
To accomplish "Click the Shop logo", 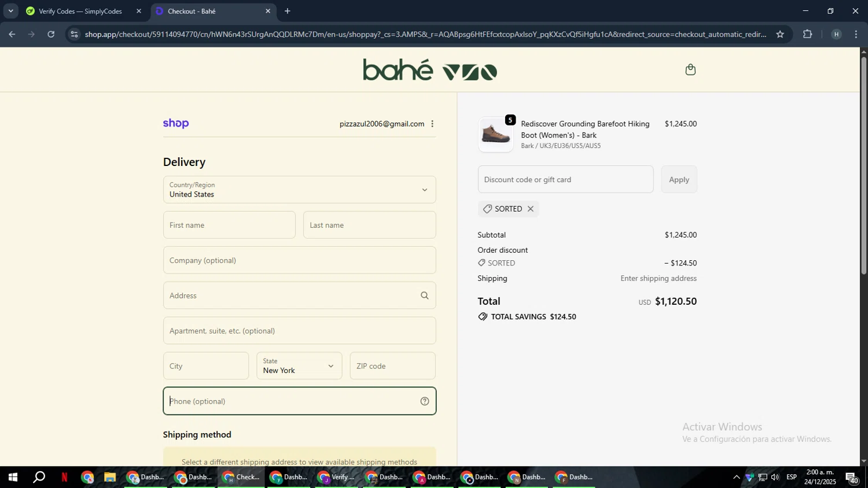I will [176, 123].
